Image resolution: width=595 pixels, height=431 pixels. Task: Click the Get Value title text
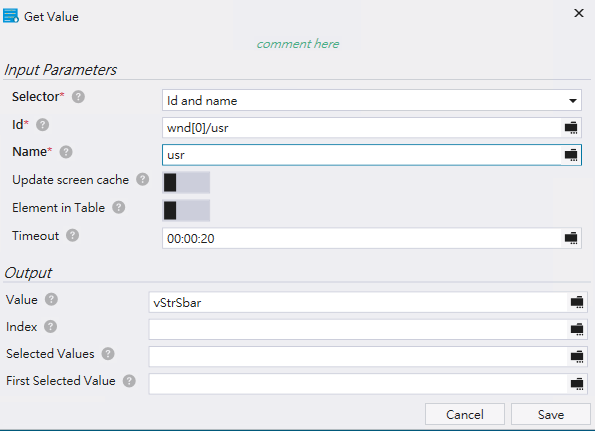click(51, 17)
